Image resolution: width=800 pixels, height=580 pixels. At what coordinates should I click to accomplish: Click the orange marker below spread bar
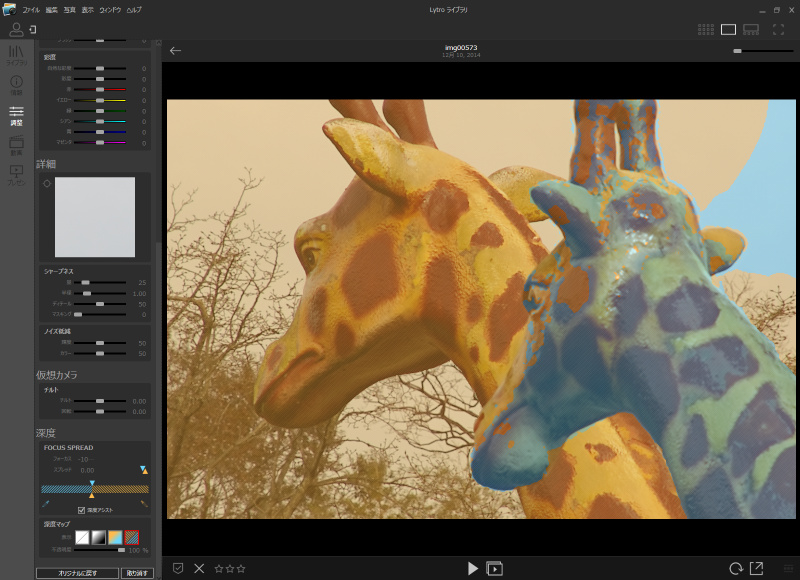(x=92, y=495)
